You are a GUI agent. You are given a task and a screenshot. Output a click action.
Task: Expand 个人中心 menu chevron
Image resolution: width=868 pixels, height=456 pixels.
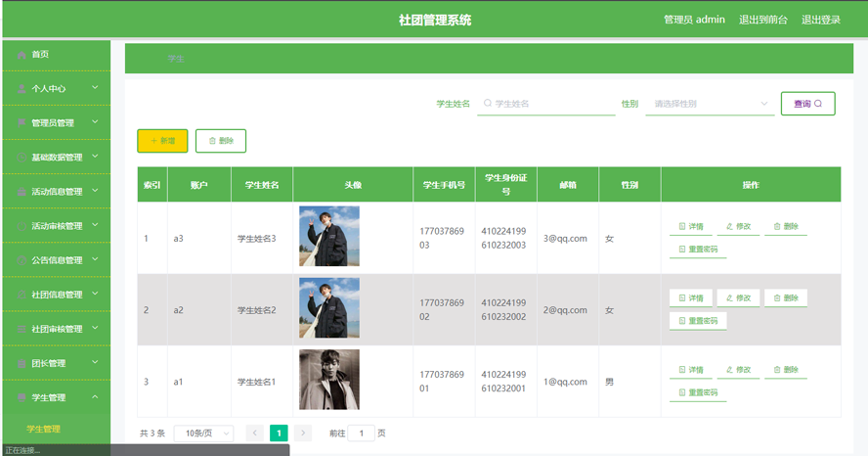tap(95, 87)
